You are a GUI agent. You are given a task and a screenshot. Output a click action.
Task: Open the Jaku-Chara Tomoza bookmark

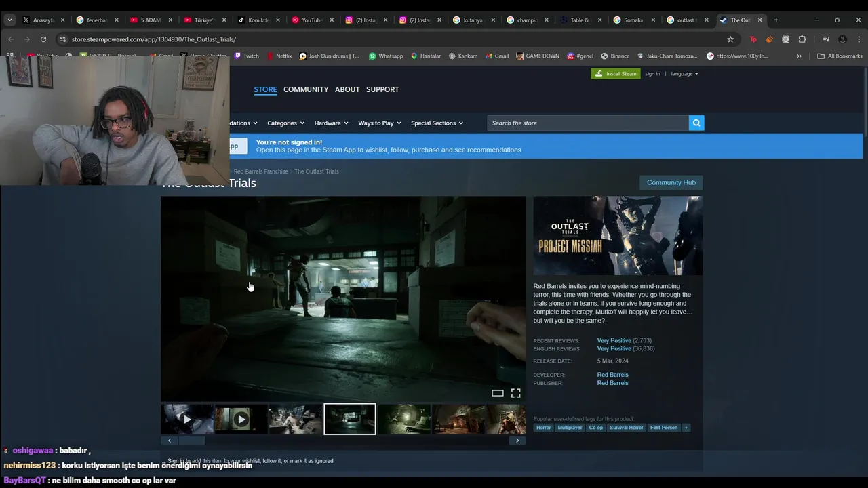point(667,56)
